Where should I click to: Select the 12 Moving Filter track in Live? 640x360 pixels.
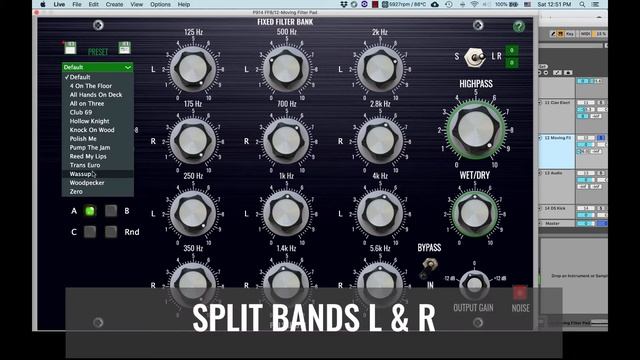[558, 151]
